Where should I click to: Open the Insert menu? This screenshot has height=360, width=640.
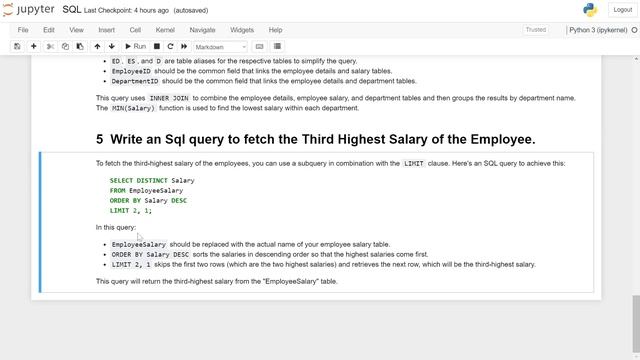pos(107,30)
